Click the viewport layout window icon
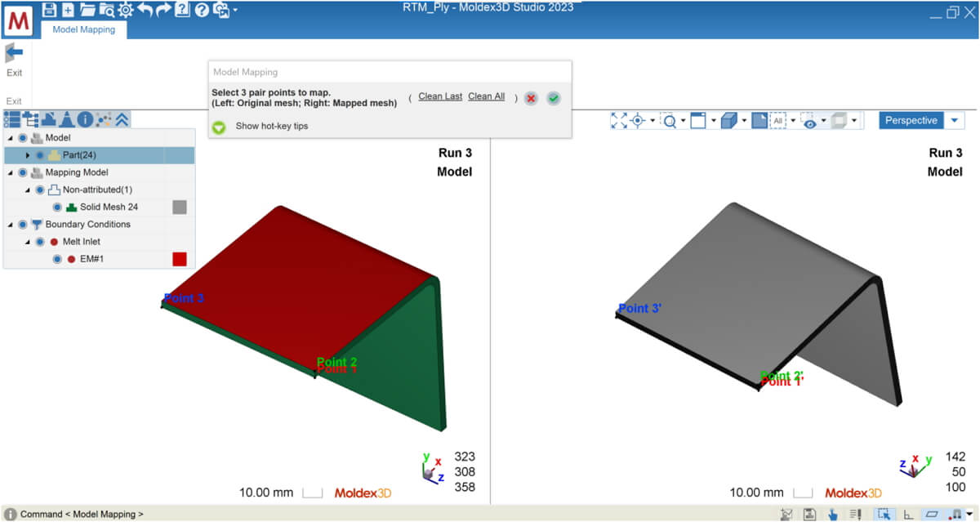Viewport: 980px width, 522px height. tap(698, 121)
